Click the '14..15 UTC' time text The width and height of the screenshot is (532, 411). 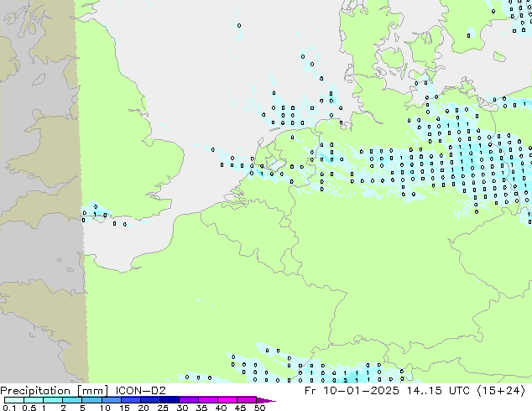tap(439, 391)
